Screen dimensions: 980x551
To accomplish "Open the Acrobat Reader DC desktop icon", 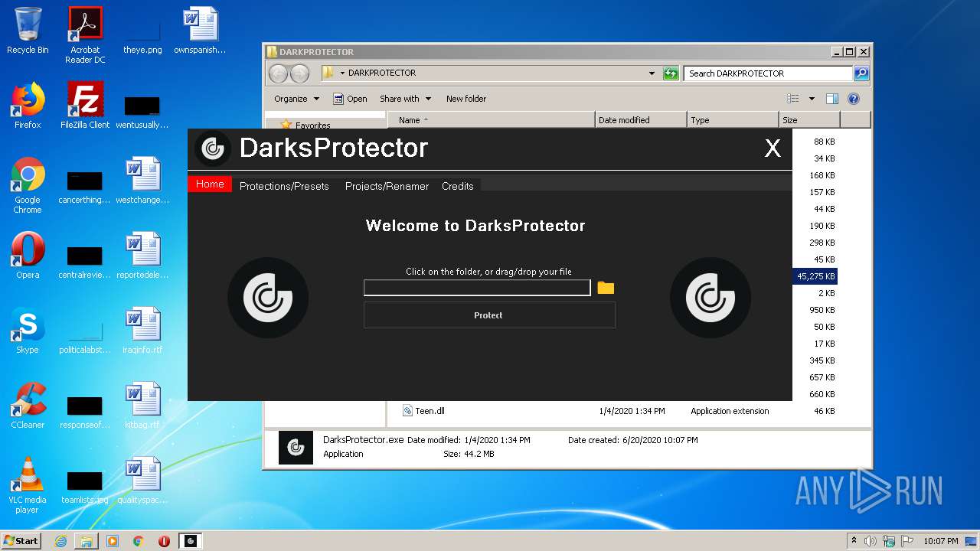I will (x=85, y=35).
